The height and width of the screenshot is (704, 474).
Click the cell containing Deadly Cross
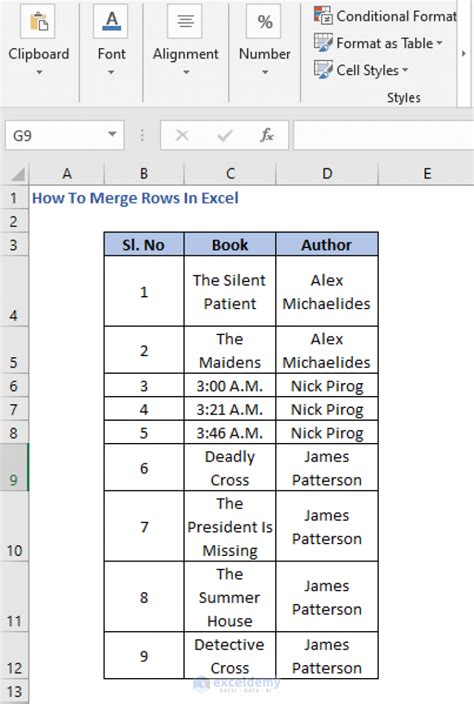coord(230,468)
